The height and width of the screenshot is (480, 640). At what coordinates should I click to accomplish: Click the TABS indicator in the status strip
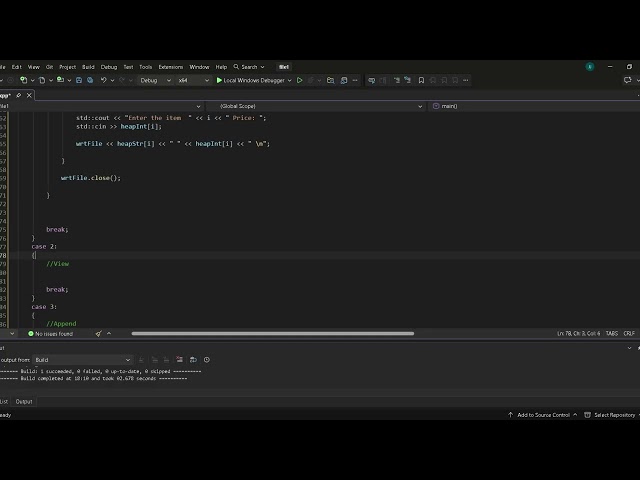611,333
